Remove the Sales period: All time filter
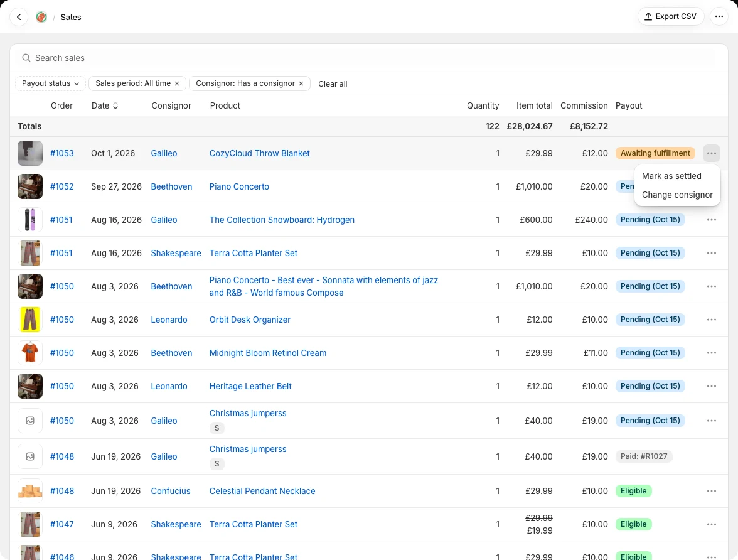 coord(177,83)
